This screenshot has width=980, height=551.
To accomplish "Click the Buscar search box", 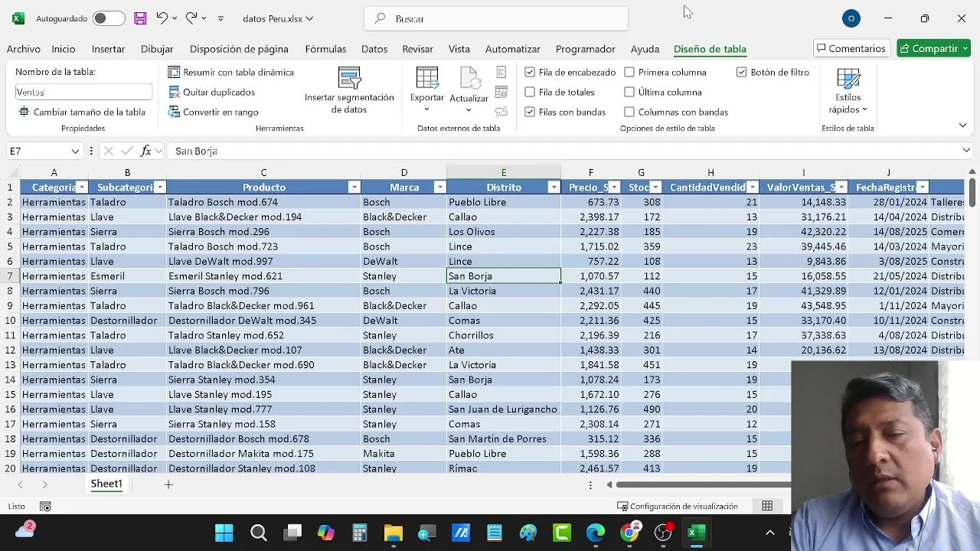I will (x=496, y=18).
